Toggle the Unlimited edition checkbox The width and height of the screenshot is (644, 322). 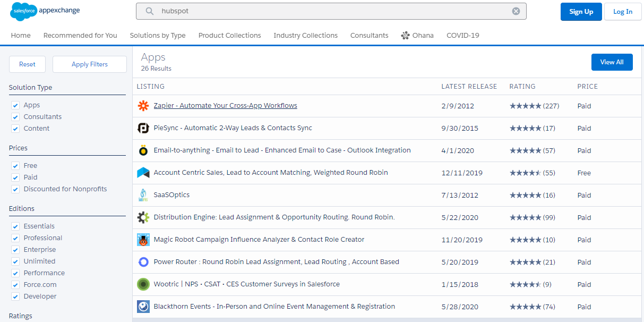tap(15, 261)
